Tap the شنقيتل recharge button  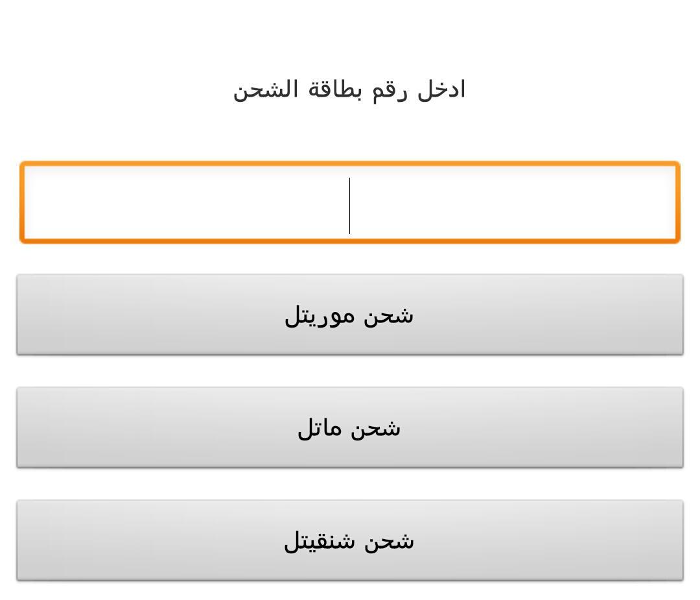[350, 540]
